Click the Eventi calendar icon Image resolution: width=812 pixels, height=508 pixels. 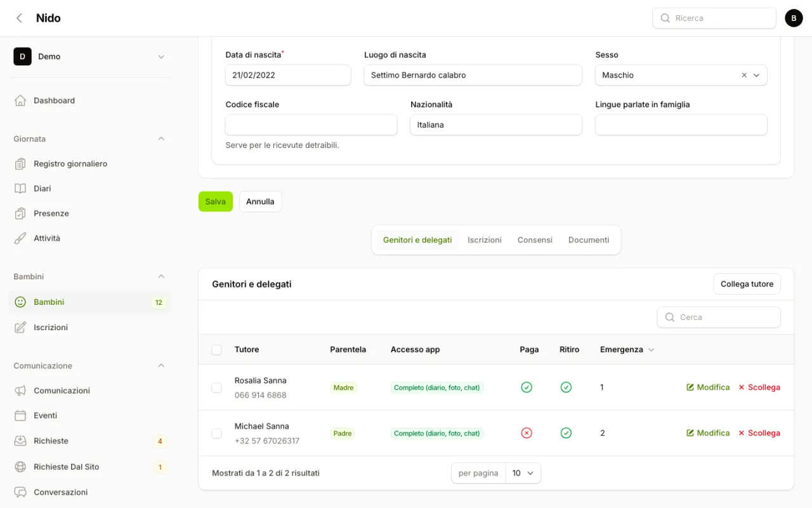click(20, 415)
